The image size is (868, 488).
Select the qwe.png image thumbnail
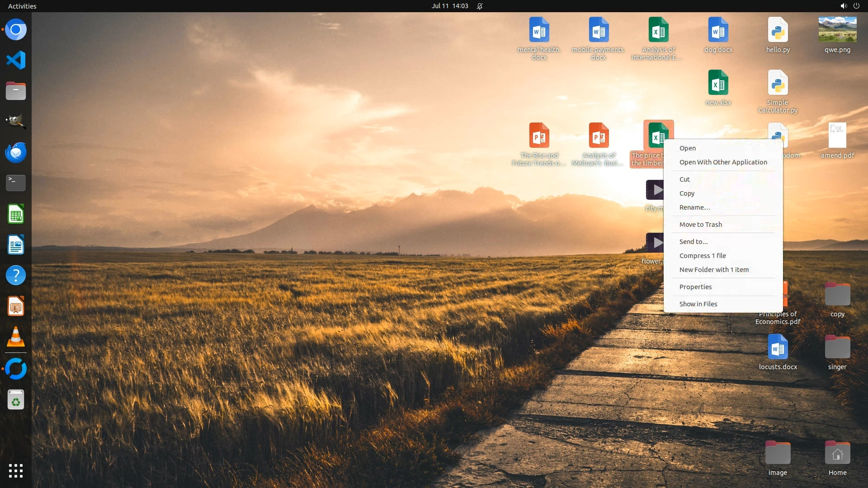pyautogui.click(x=837, y=30)
